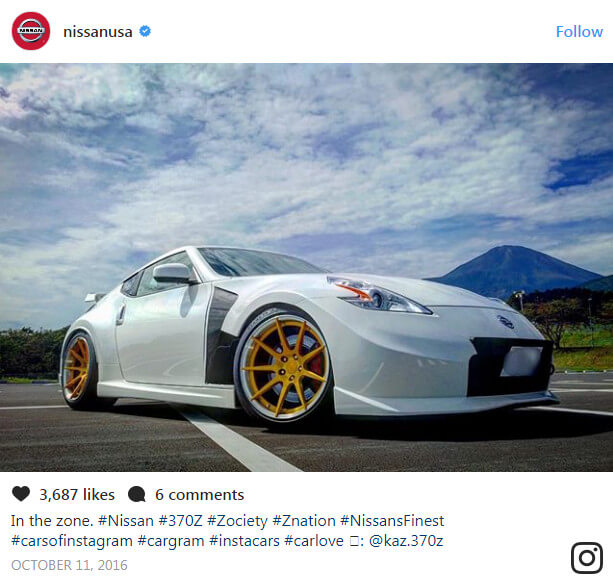Open the #370Z hashtag

[x=180, y=521]
